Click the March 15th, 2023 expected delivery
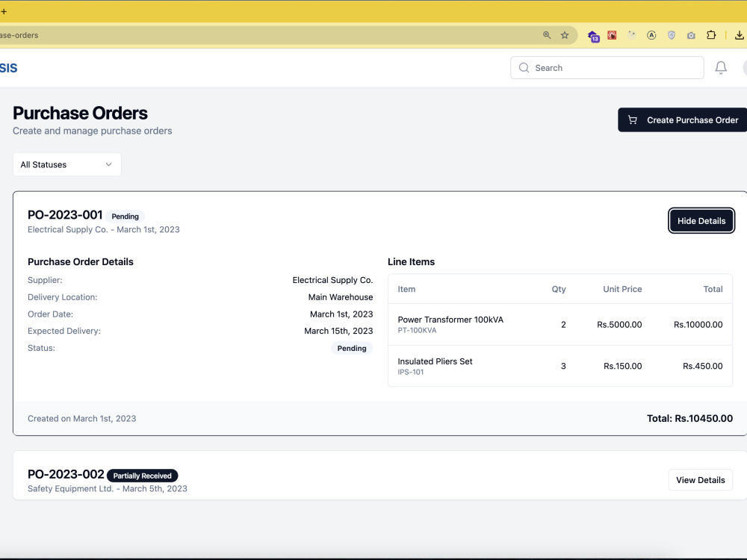This screenshot has height=560, width=747. tap(338, 331)
